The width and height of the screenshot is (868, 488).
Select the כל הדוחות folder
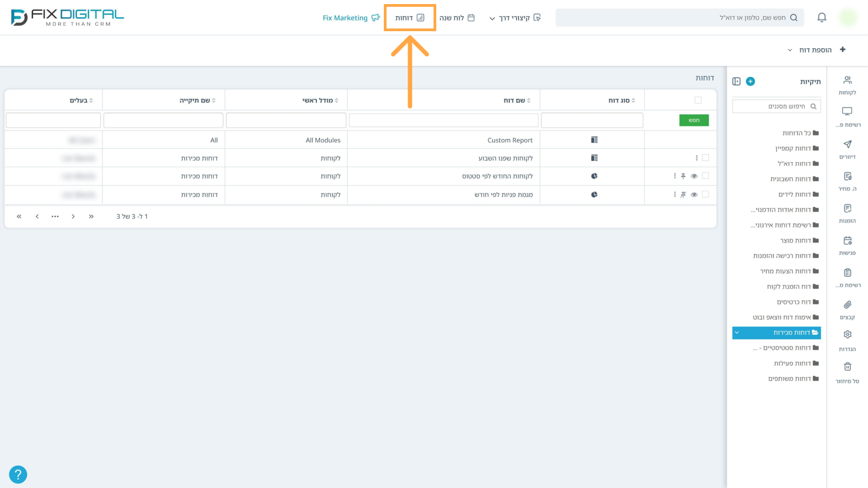[x=800, y=133]
